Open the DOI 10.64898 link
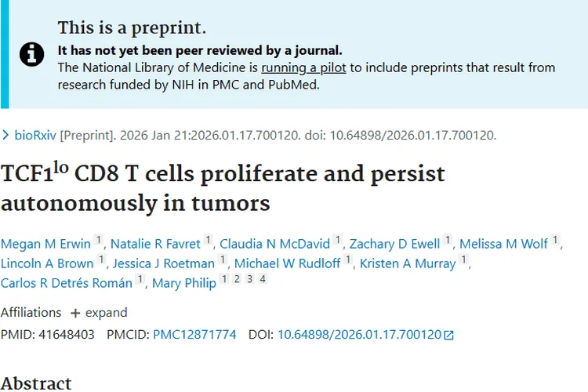This screenshot has width=588, height=392. [x=359, y=335]
